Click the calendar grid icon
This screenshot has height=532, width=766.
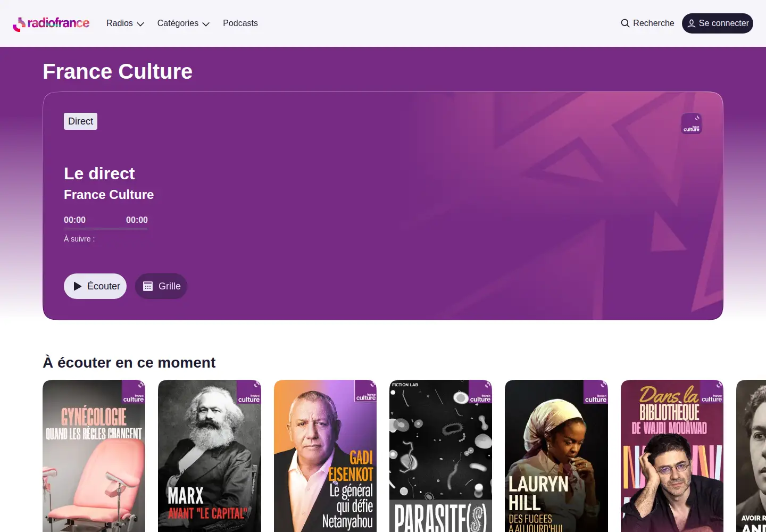pyautogui.click(x=148, y=286)
